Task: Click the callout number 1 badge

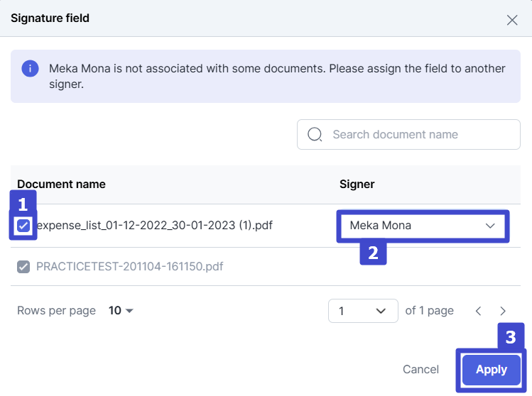Action: (x=23, y=204)
